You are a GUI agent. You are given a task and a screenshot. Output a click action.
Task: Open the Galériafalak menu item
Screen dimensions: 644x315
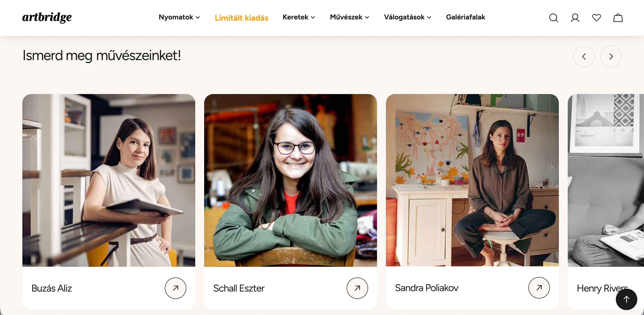pyautogui.click(x=466, y=17)
